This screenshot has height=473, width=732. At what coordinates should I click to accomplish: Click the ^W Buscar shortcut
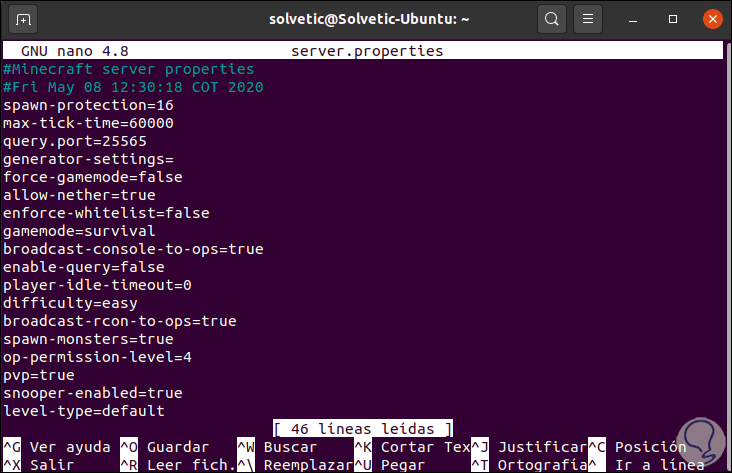pyautogui.click(x=277, y=447)
